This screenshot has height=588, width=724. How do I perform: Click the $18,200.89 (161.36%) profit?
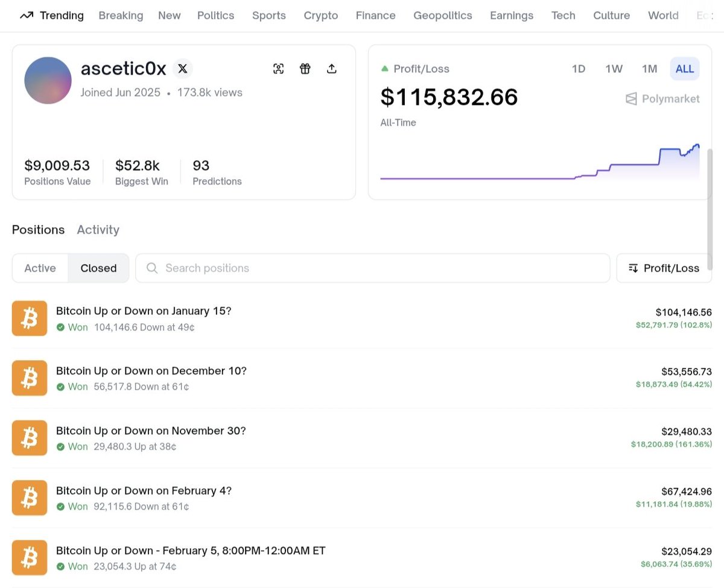(x=672, y=444)
